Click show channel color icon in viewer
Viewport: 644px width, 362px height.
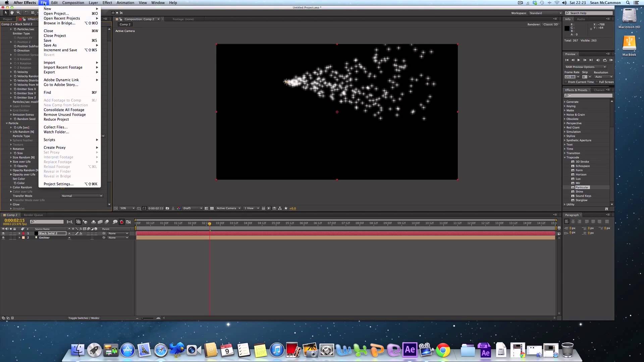tap(178, 208)
